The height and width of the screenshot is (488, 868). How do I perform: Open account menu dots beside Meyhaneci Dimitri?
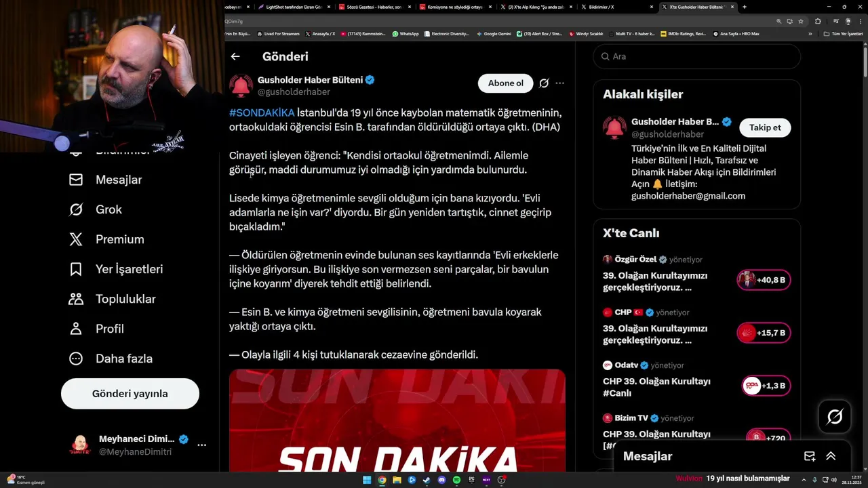(x=201, y=445)
